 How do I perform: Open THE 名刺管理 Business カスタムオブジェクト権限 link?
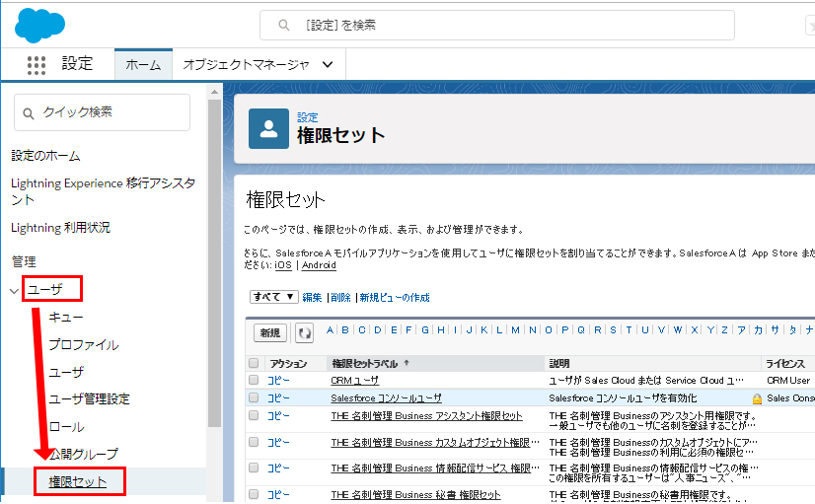click(435, 442)
